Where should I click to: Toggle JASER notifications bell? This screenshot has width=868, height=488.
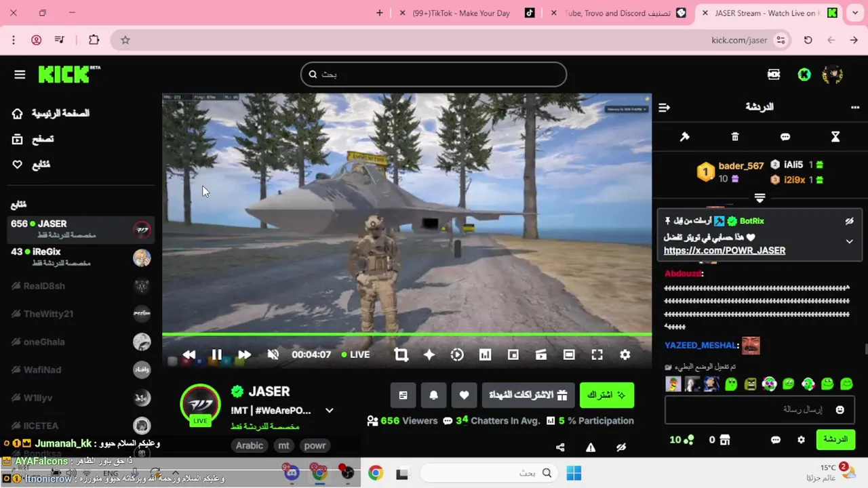pos(434,395)
